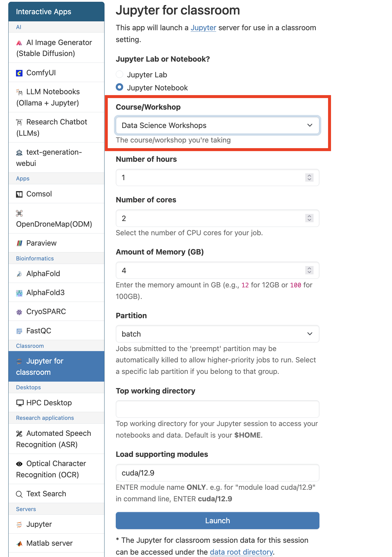The width and height of the screenshot is (392, 557).
Task: Open FastQC in the Bioinformatics list
Action: click(x=38, y=331)
